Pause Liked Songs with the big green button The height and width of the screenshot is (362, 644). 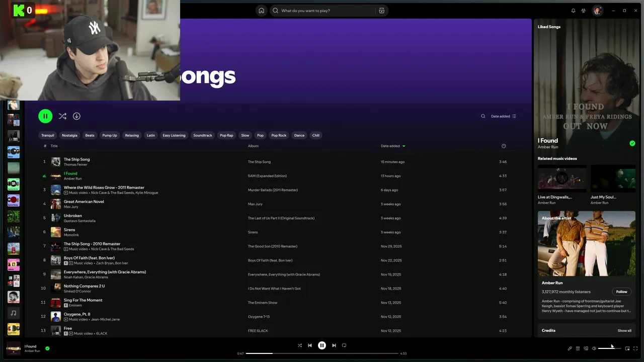(45, 116)
